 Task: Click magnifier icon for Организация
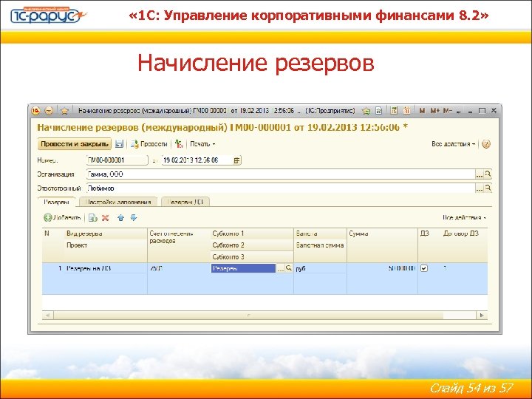(x=488, y=174)
